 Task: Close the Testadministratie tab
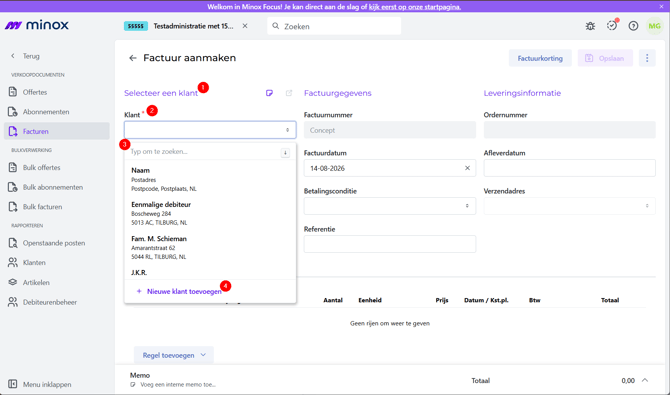(x=245, y=26)
